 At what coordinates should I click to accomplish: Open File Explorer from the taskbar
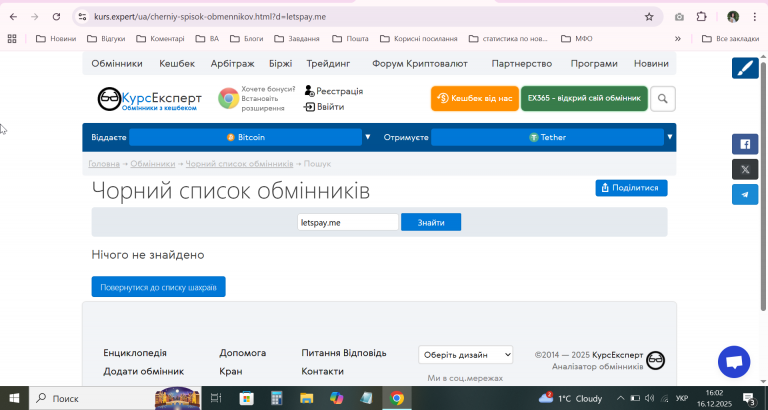[306, 398]
